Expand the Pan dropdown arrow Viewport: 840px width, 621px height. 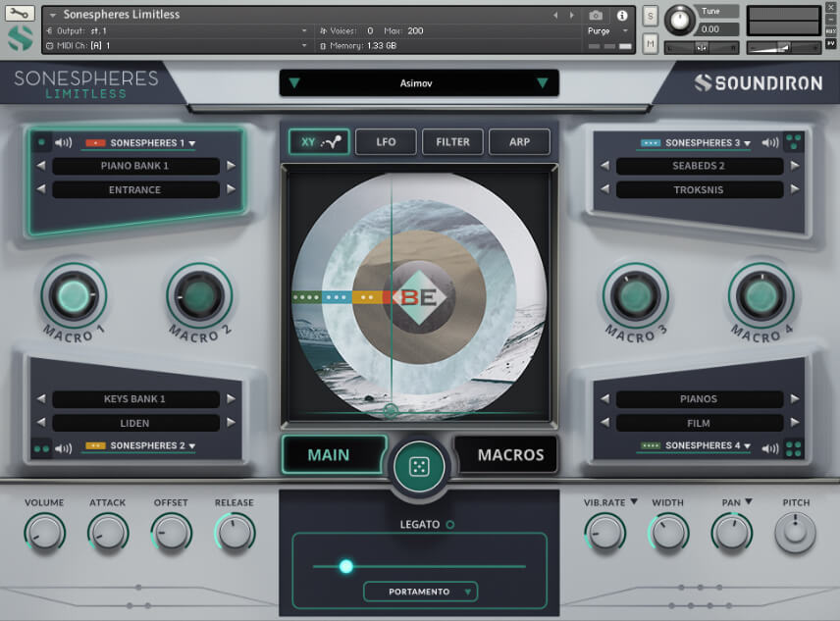[749, 501]
